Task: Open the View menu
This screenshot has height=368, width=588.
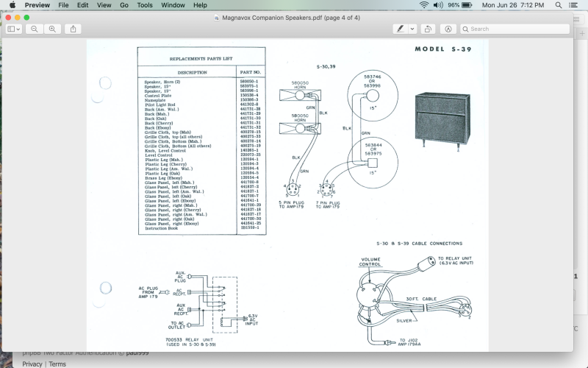Action: pos(104,5)
